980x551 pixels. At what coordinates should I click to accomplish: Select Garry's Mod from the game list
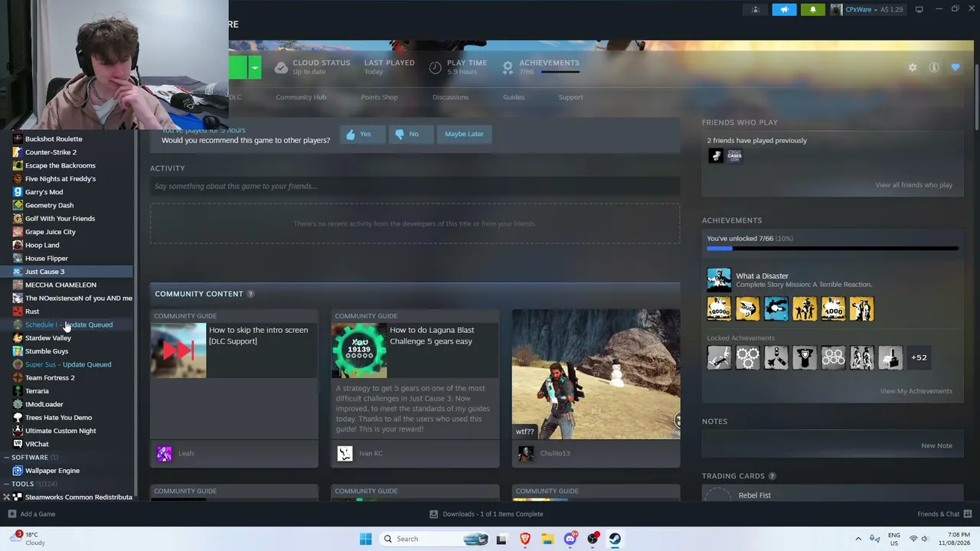(x=44, y=192)
